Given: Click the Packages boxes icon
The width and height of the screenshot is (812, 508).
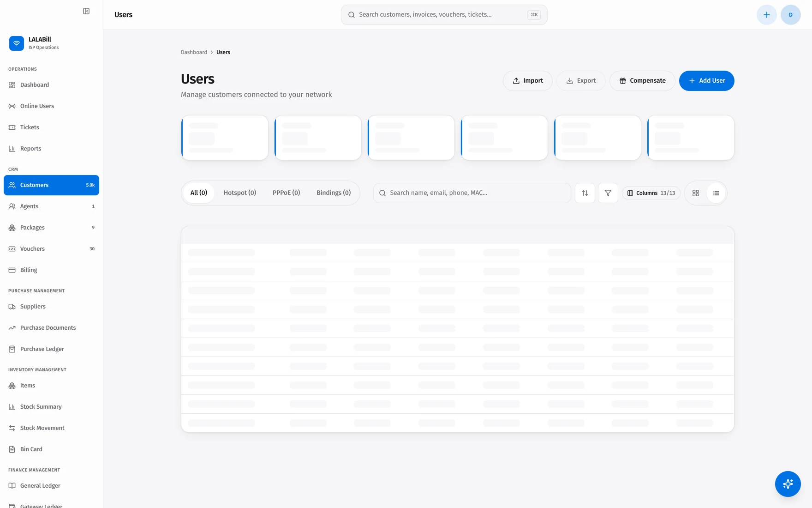Looking at the screenshot, I should (x=12, y=228).
